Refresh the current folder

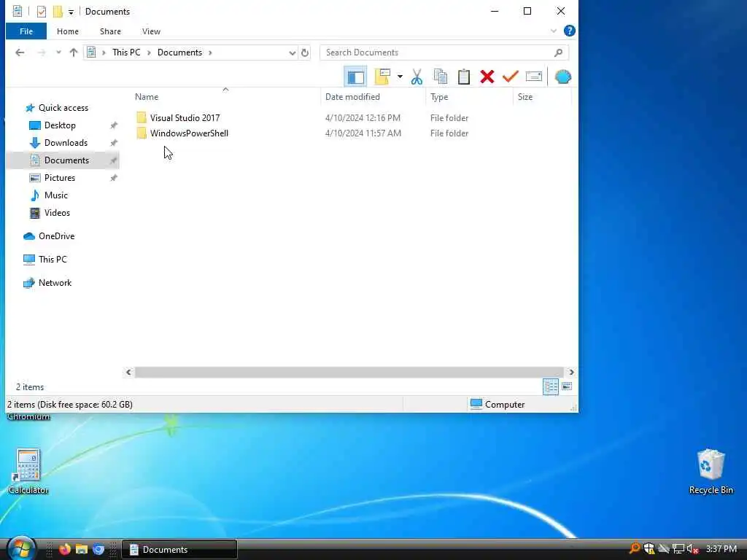(305, 52)
